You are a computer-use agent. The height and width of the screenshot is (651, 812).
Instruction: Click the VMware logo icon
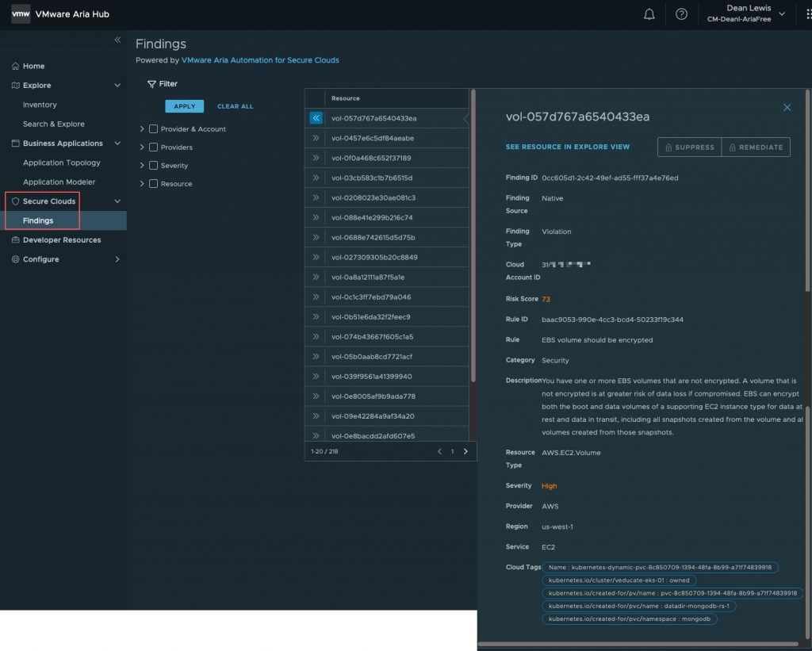(x=21, y=14)
